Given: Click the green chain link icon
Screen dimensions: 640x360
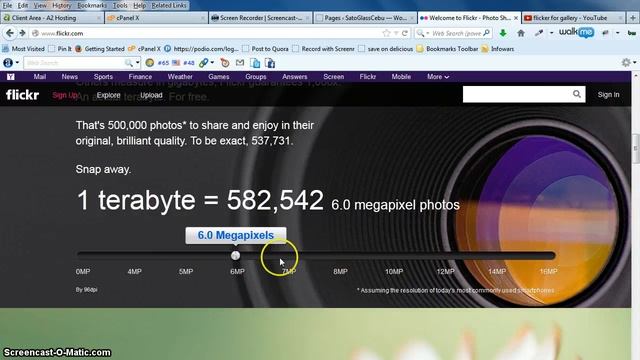Looking at the screenshot, I should click(203, 63).
